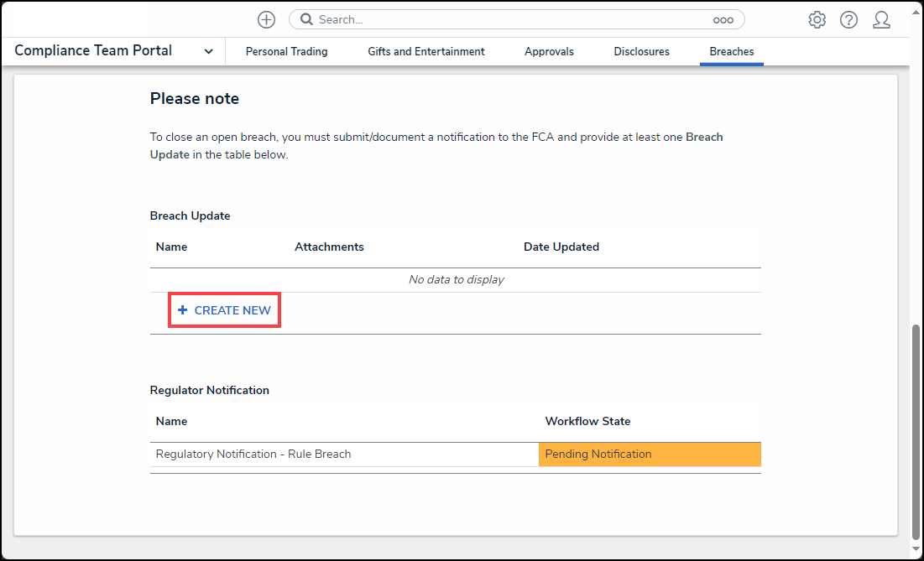The height and width of the screenshot is (561, 924).
Task: Click the orange Pending Notification status cell
Action: (x=649, y=454)
